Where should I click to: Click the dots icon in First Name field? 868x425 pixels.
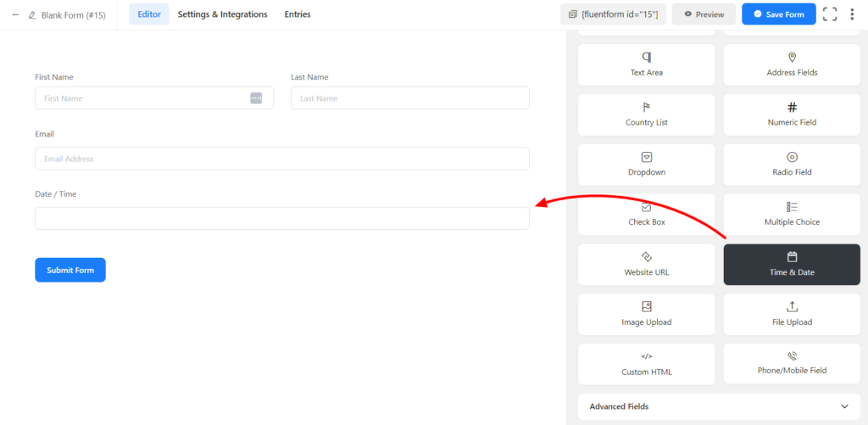[x=256, y=98]
